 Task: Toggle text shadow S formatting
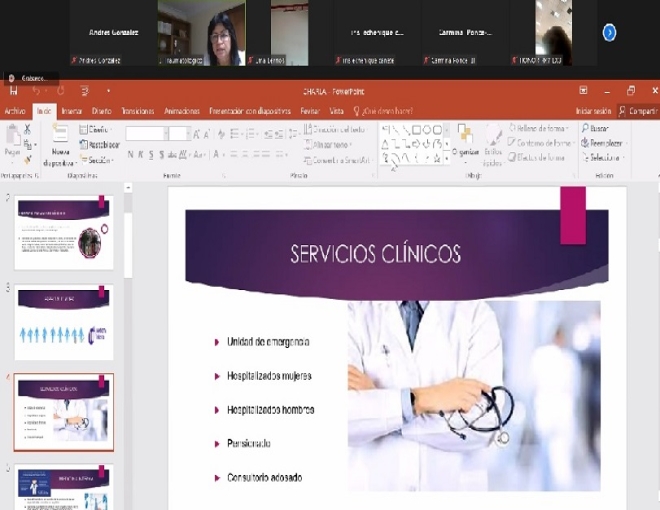pos(162,154)
